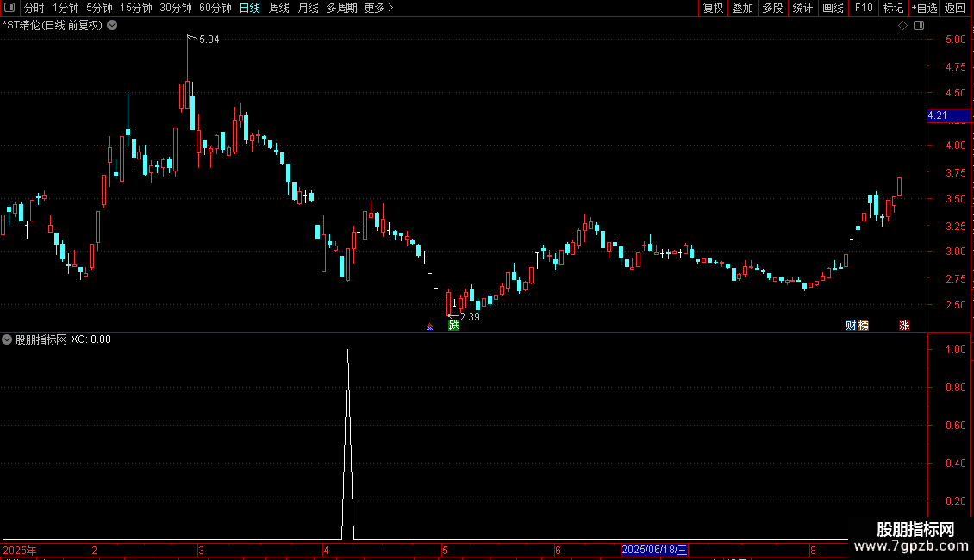
Task: Click the red-blue arrow marker near May
Action: pos(430,327)
